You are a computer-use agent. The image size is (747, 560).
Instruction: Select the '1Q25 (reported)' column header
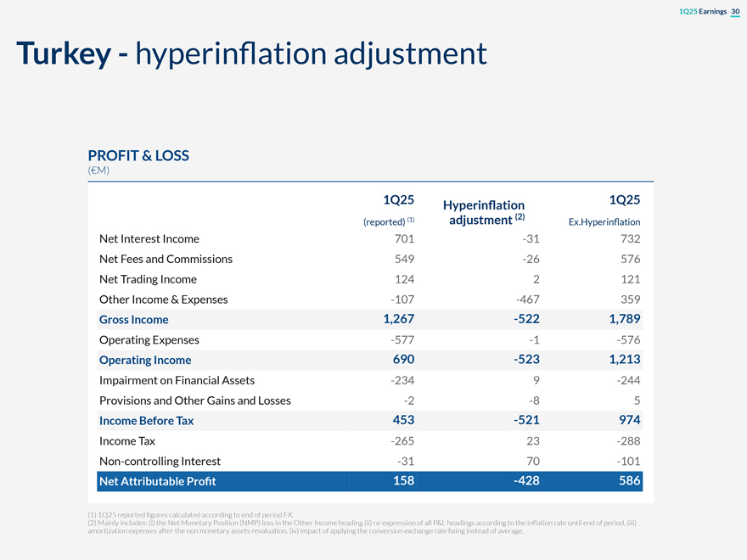[389, 210]
